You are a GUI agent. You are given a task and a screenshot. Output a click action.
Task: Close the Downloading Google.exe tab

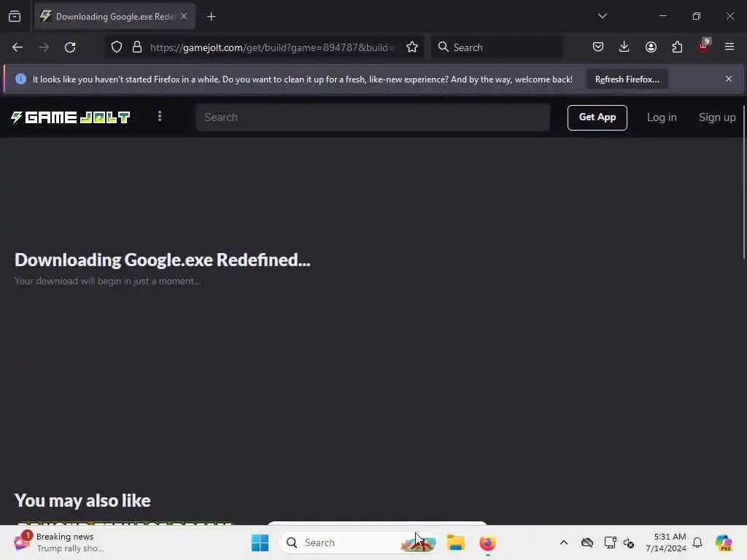[184, 16]
